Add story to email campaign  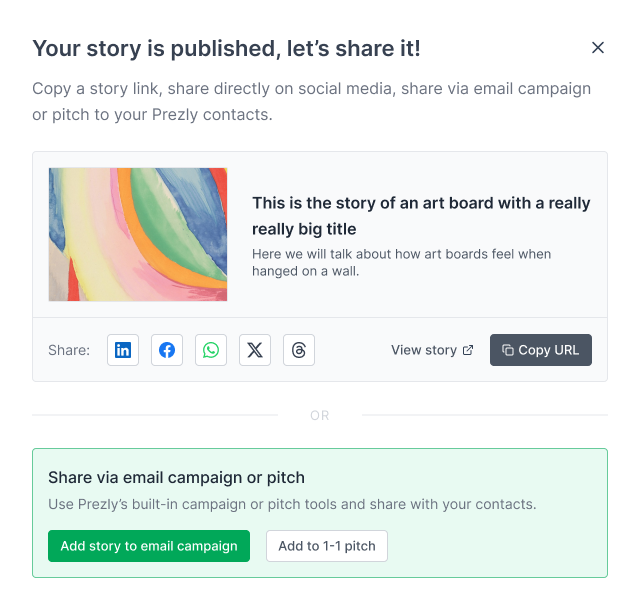tap(149, 546)
